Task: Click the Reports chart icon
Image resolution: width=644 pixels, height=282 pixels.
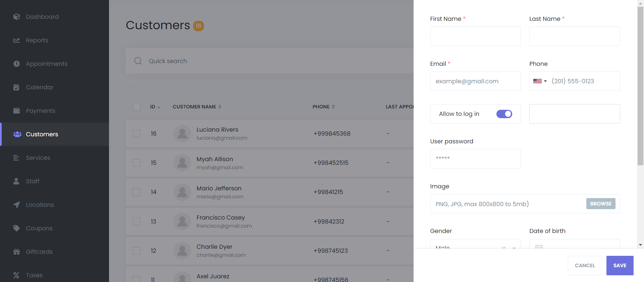Action: tap(16, 40)
